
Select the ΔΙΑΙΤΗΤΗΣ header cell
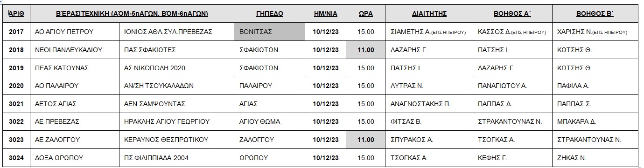tap(428, 14)
